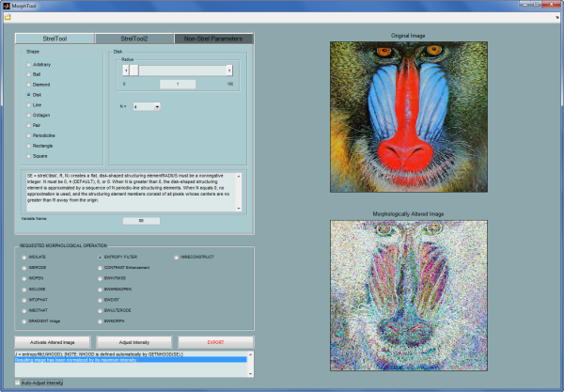Enable the Auto-Adjust Intensity checkbox
The image size is (564, 392).
point(16,384)
